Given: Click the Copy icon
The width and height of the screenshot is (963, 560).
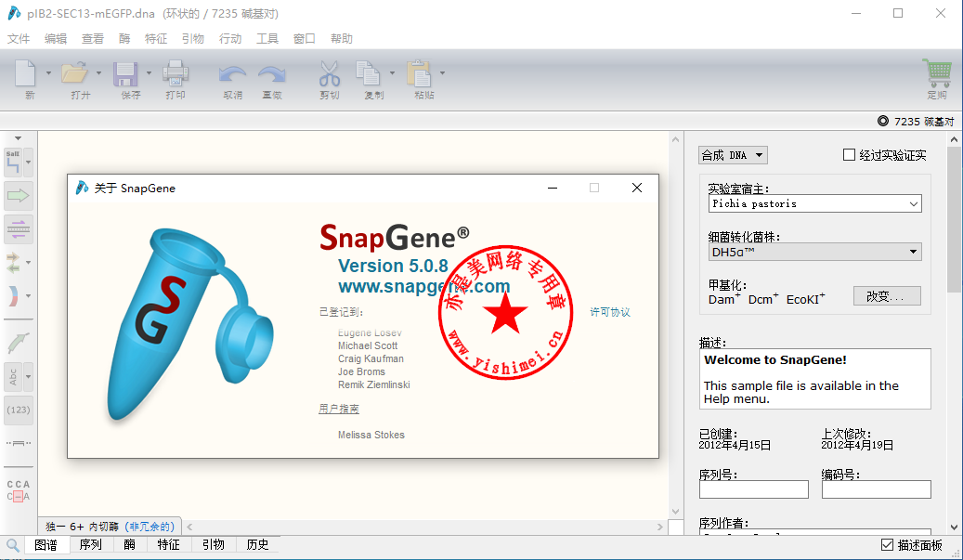Looking at the screenshot, I should coord(369,73).
